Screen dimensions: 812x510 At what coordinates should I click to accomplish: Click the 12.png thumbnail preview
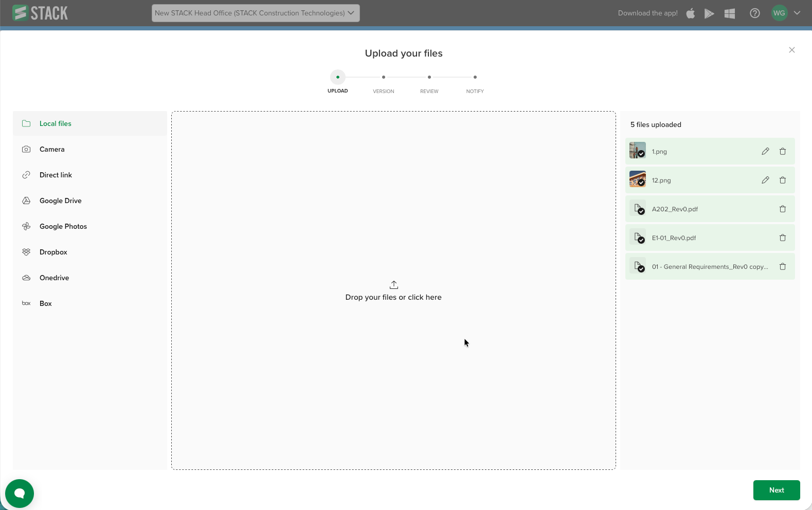point(637,179)
